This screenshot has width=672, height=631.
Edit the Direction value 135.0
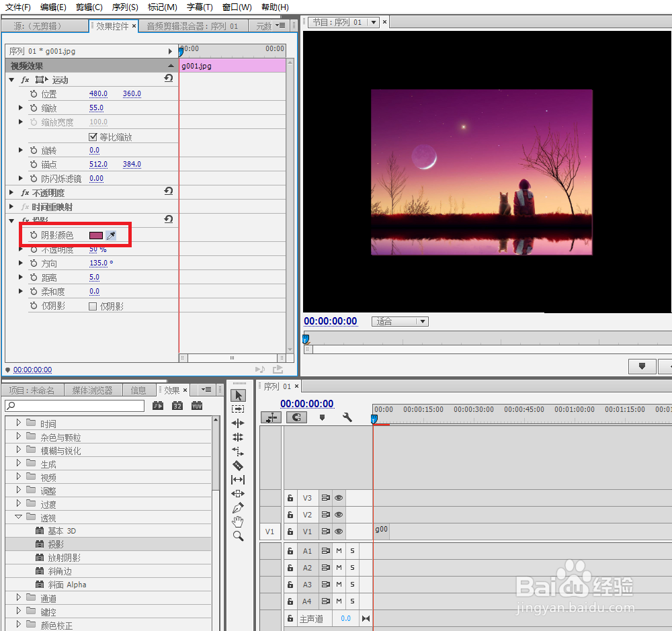(99, 263)
